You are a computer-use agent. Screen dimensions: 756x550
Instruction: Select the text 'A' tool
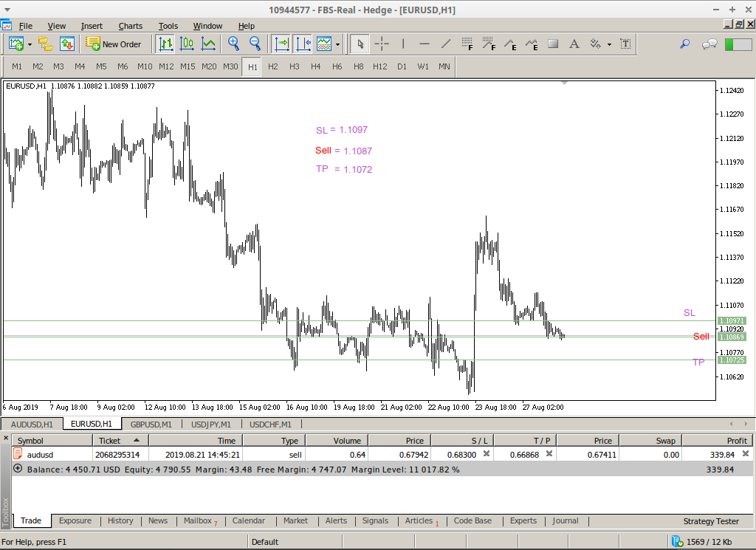pyautogui.click(x=574, y=44)
